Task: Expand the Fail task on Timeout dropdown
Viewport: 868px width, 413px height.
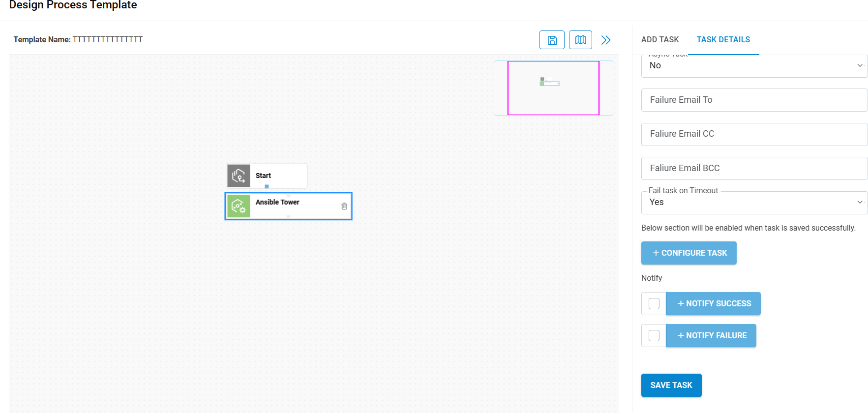Action: point(754,203)
